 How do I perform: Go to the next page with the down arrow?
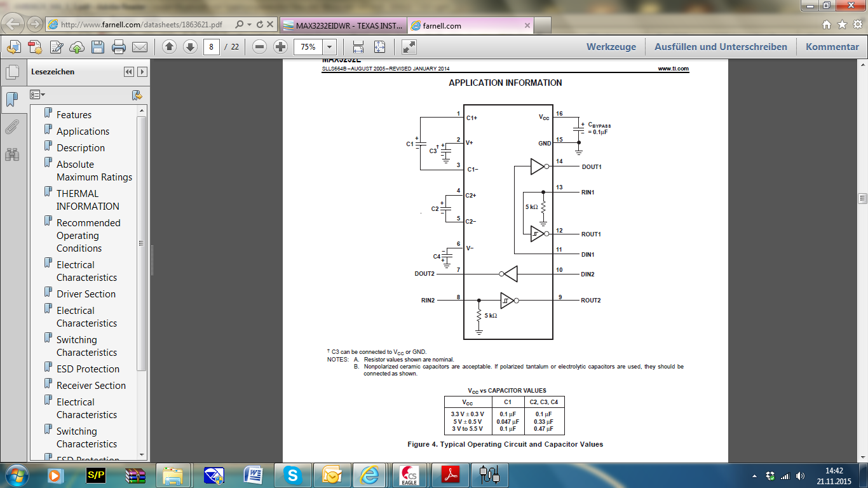[190, 47]
